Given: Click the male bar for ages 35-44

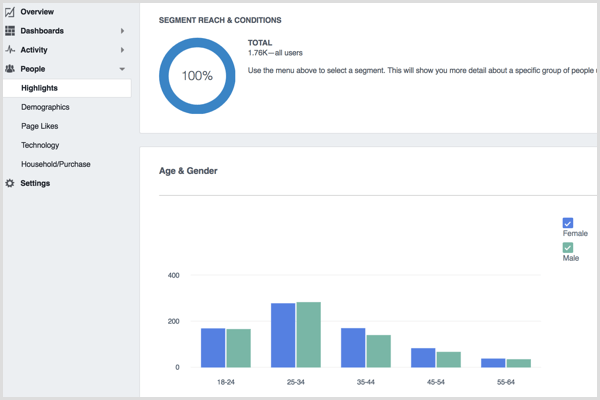Looking at the screenshot, I should tap(378, 351).
